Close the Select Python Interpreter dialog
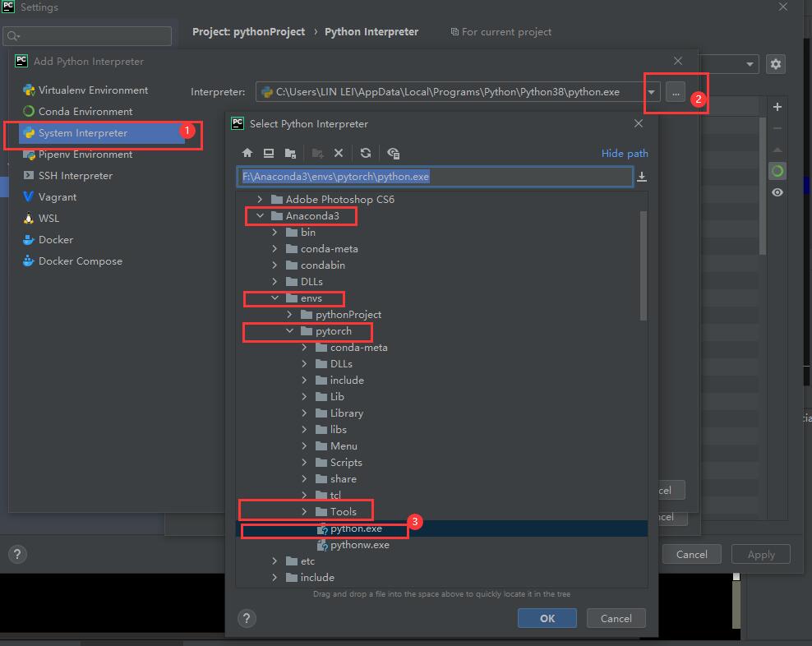Image resolution: width=812 pixels, height=646 pixels. pyautogui.click(x=639, y=123)
